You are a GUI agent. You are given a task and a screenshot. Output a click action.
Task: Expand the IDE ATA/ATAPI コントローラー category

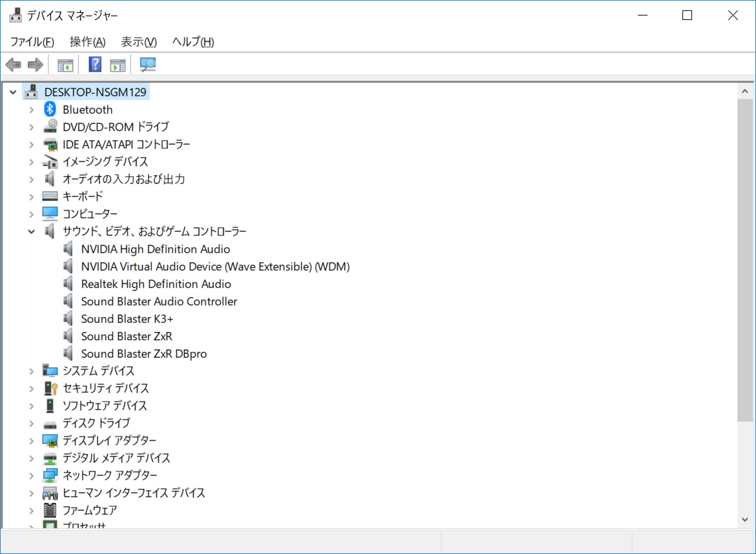[32, 145]
